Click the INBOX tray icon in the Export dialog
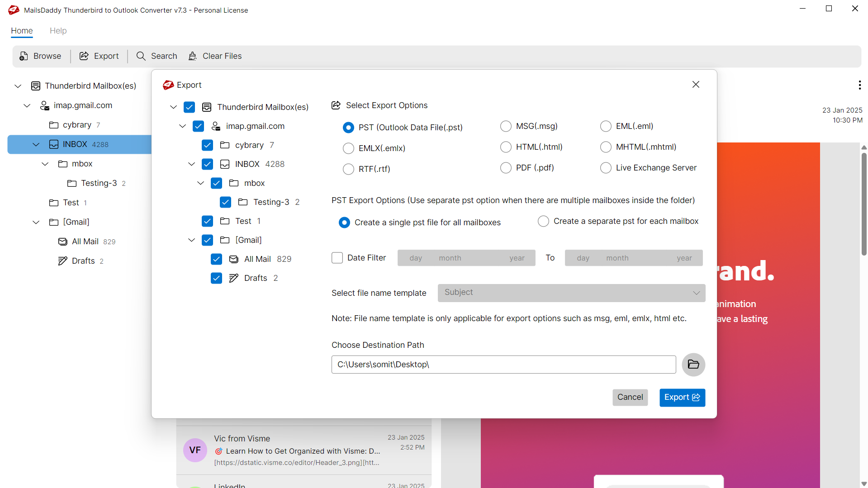Viewport: 868px width, 488px height. pyautogui.click(x=225, y=164)
